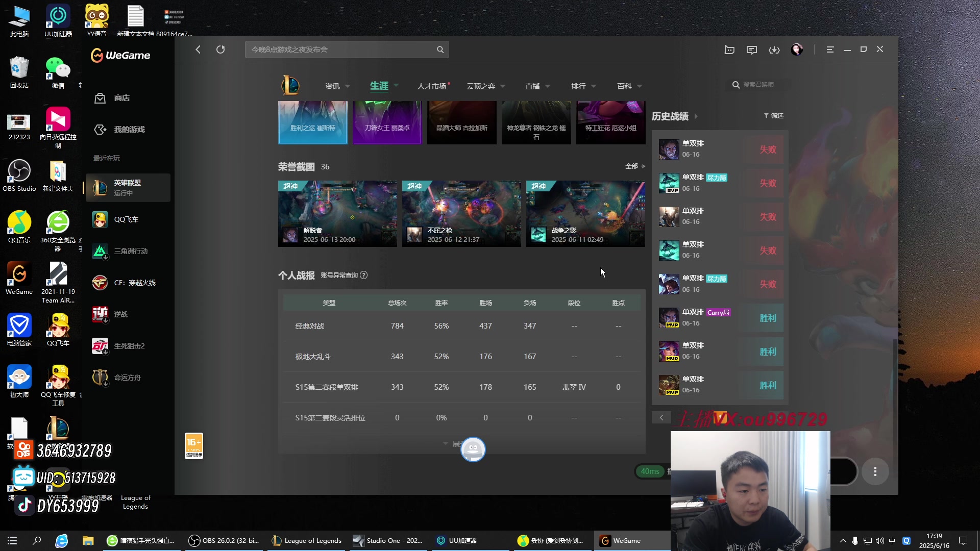
Task: Click the main WeGame search box
Action: point(347,49)
